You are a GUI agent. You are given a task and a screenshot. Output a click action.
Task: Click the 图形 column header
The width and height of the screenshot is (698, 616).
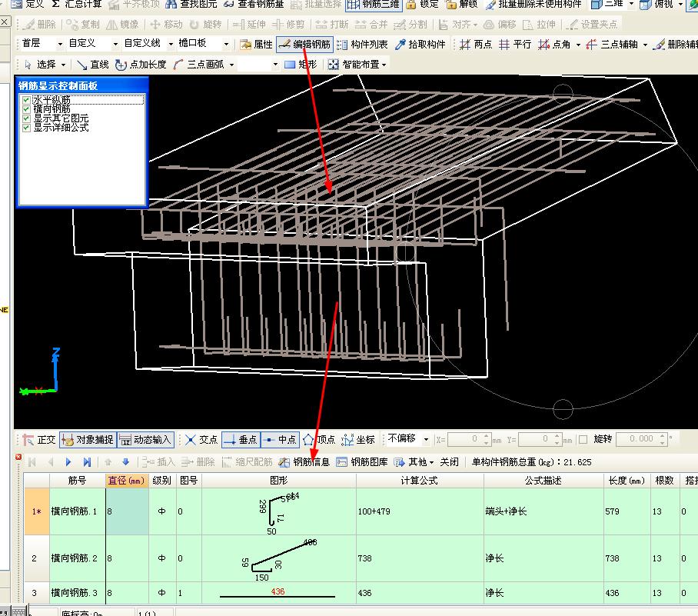click(x=279, y=481)
